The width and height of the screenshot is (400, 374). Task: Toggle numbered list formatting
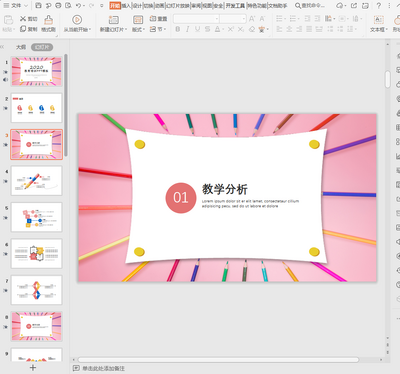[293, 19]
